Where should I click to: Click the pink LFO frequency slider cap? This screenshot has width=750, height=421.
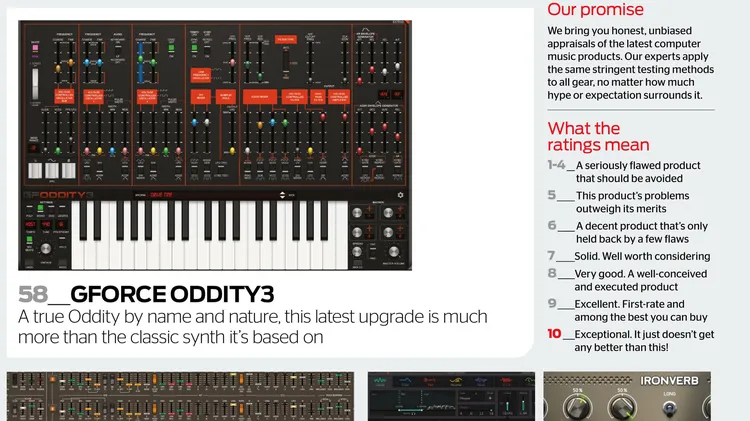(x=232, y=63)
